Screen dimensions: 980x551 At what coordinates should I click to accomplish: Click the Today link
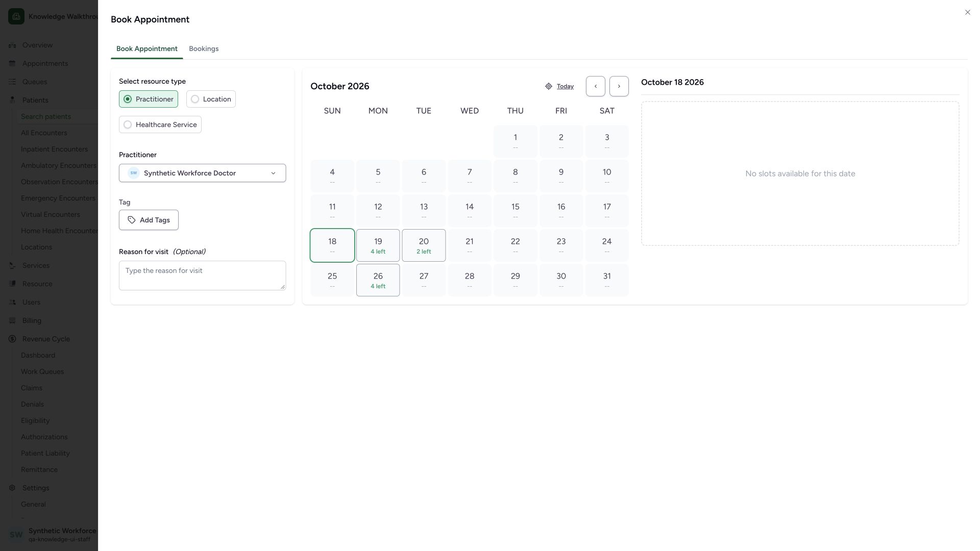pyautogui.click(x=565, y=86)
